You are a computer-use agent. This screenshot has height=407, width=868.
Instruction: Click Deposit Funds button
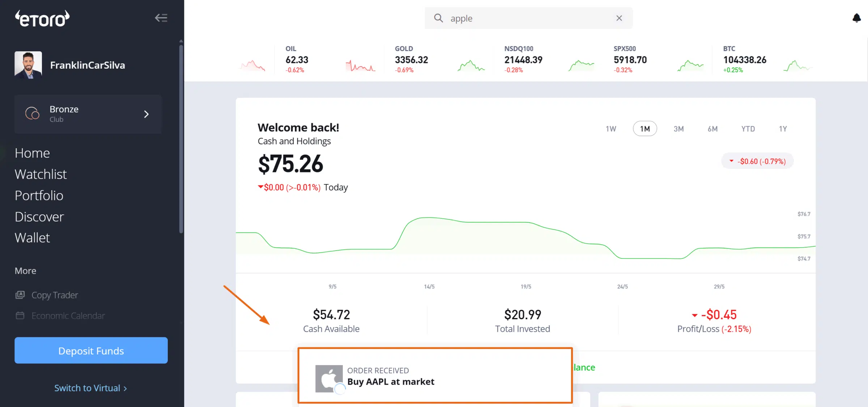(91, 351)
